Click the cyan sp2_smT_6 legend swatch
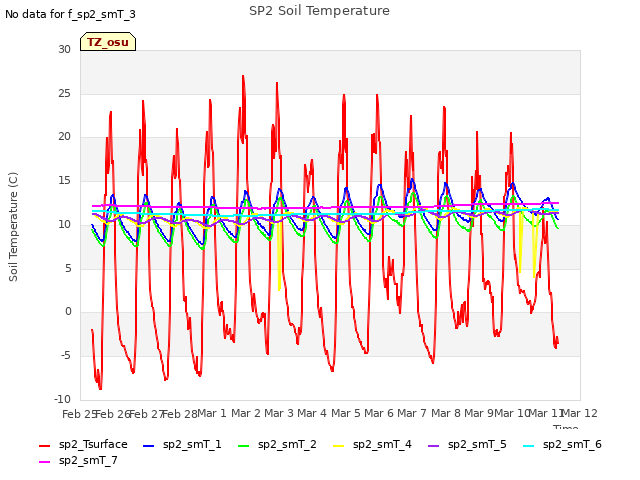The width and height of the screenshot is (640, 480). click(x=529, y=446)
